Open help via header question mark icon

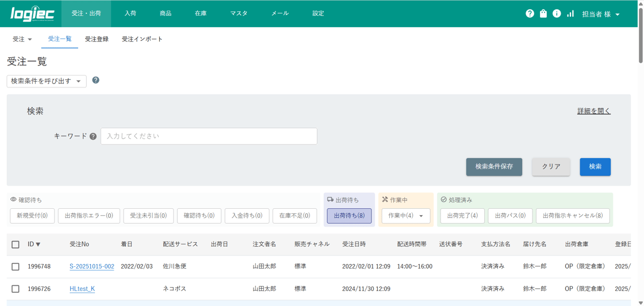click(530, 13)
